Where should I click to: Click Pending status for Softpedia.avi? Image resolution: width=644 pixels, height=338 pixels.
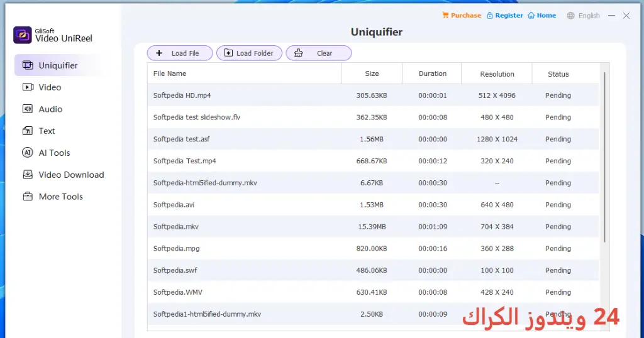(x=558, y=205)
